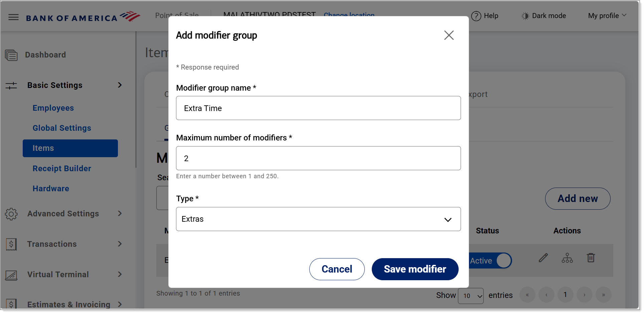Go to last page of entries

(604, 295)
